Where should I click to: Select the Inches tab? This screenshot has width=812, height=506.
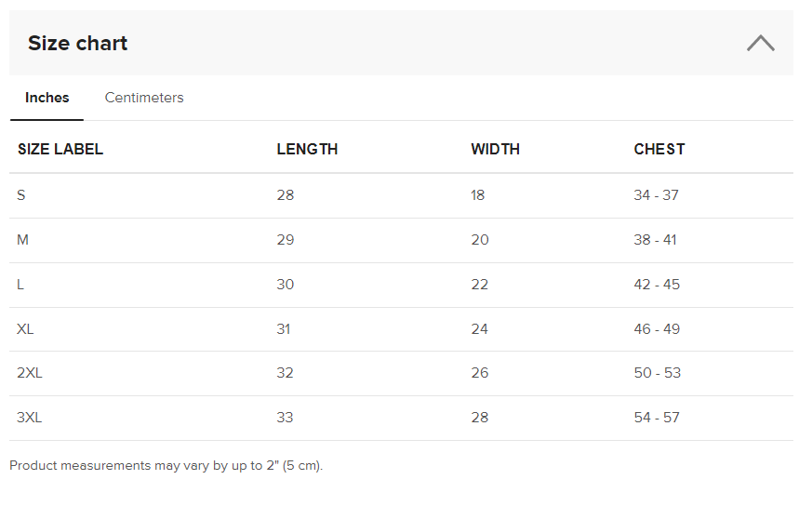(x=47, y=98)
